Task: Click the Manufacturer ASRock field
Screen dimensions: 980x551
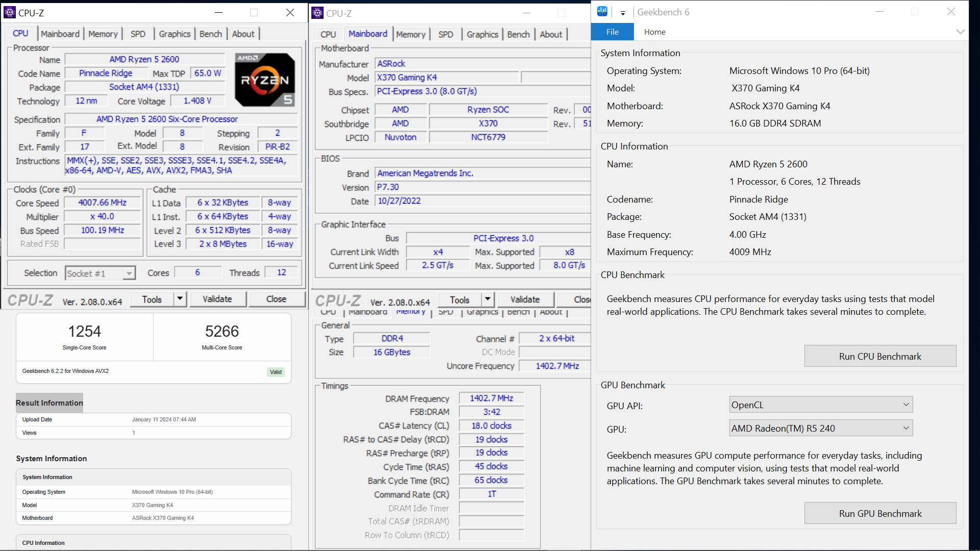Action: [483, 64]
